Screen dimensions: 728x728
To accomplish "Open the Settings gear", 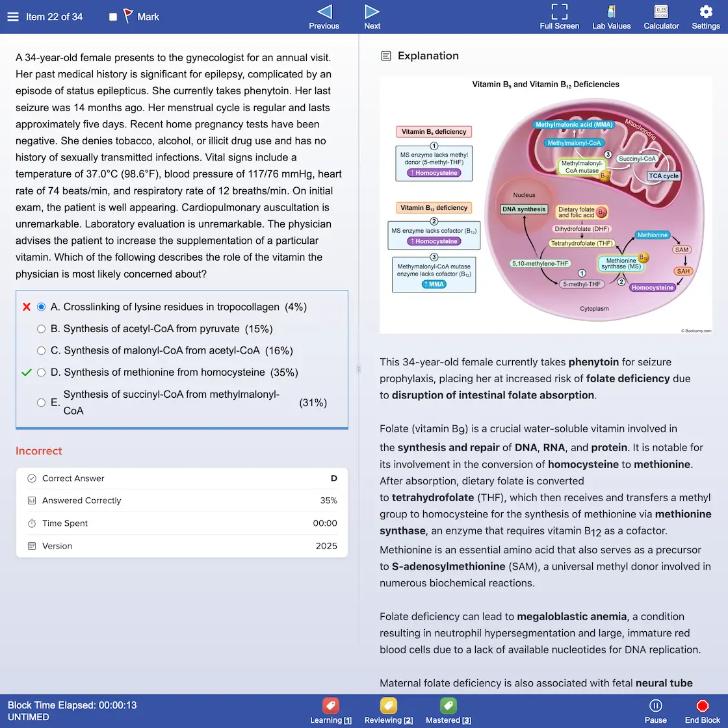I will [705, 17].
